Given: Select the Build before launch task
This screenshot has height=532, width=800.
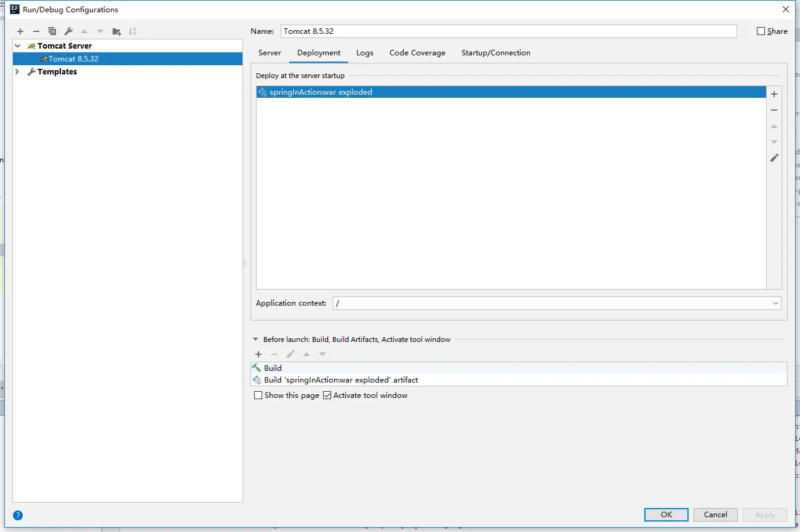Looking at the screenshot, I should click(519, 368).
